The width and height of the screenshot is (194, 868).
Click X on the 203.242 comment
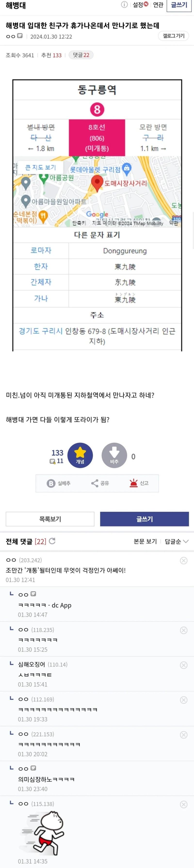184,560
